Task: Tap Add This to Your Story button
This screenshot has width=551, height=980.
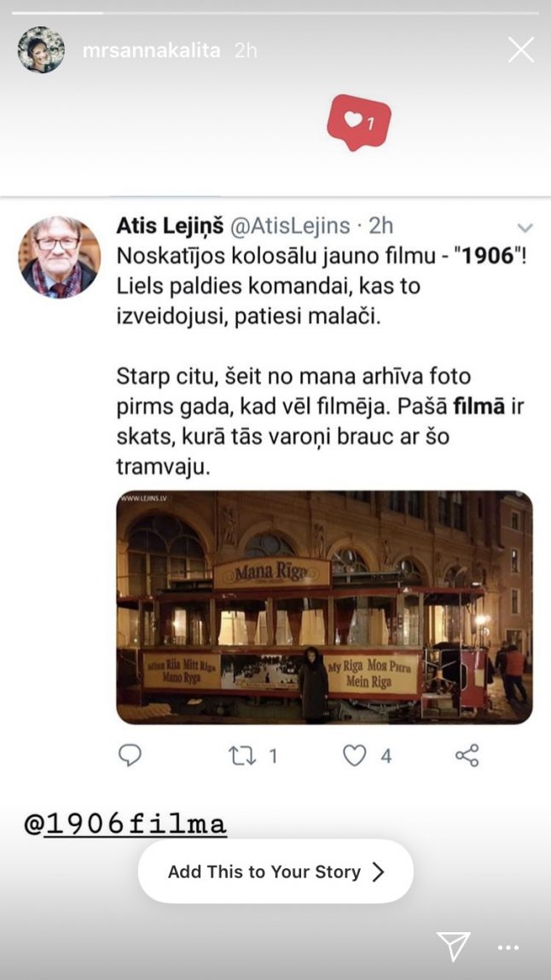Action: (x=275, y=871)
